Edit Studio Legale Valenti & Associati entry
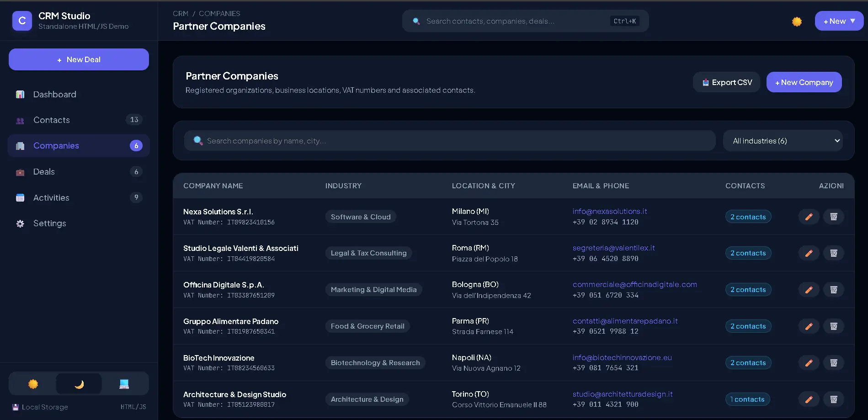Viewport: 868px width, 420px height. coord(809,253)
